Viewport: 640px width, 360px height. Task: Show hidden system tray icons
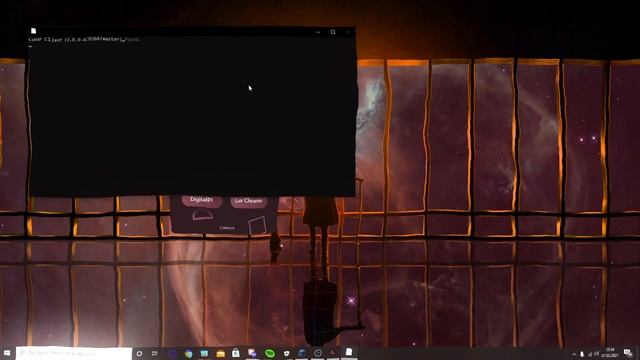(x=574, y=355)
